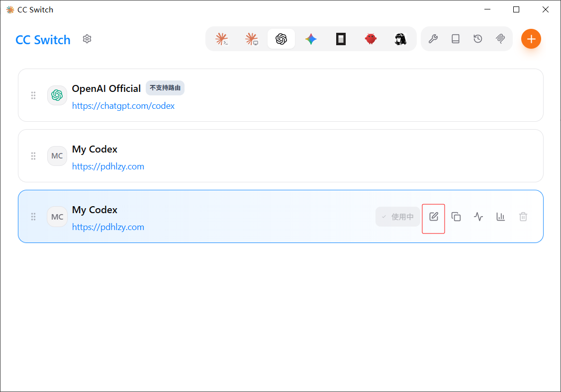Delete the active My Codex provider
The height and width of the screenshot is (392, 561).
pyautogui.click(x=523, y=217)
